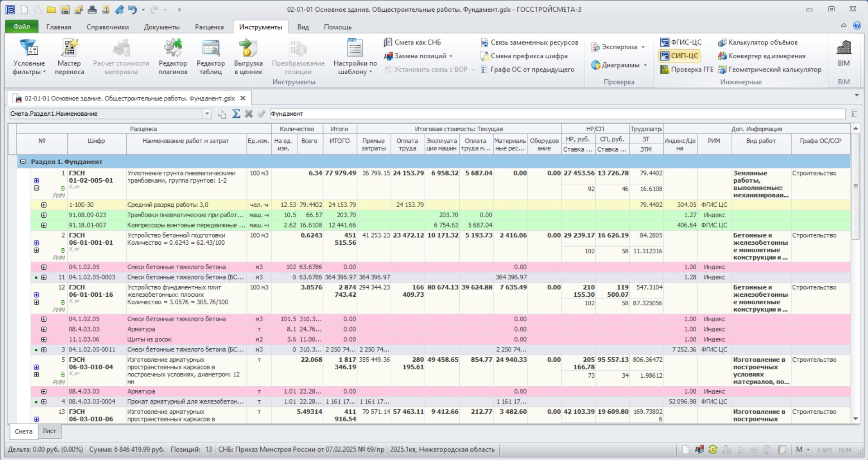Viewport: 868px width, 460px height.
Task: Open the Смета.Раздел1.Наименование field dropdown
Action: (x=207, y=114)
